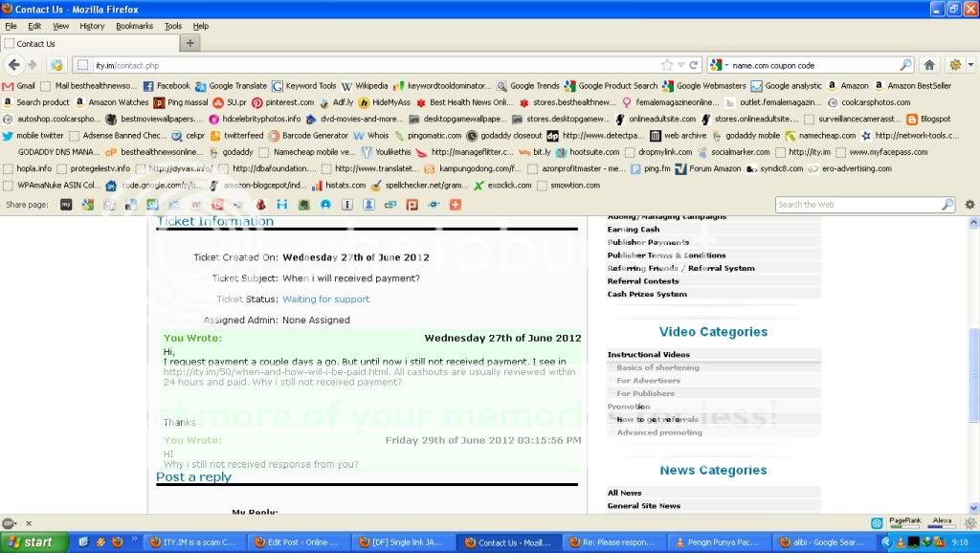Open Basics of shortening video link
The height and width of the screenshot is (553, 980).
(x=657, y=367)
